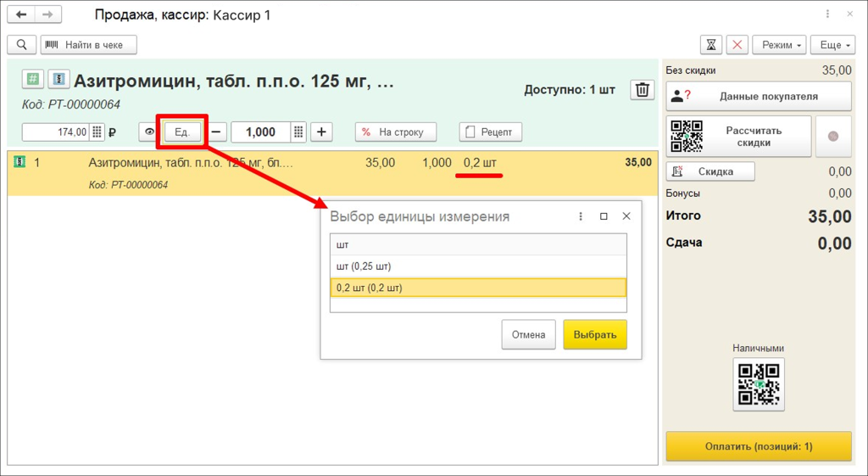Image resolution: width=868 pixels, height=476 pixels.
Task: Increase quantity with the plus button
Action: click(x=321, y=132)
